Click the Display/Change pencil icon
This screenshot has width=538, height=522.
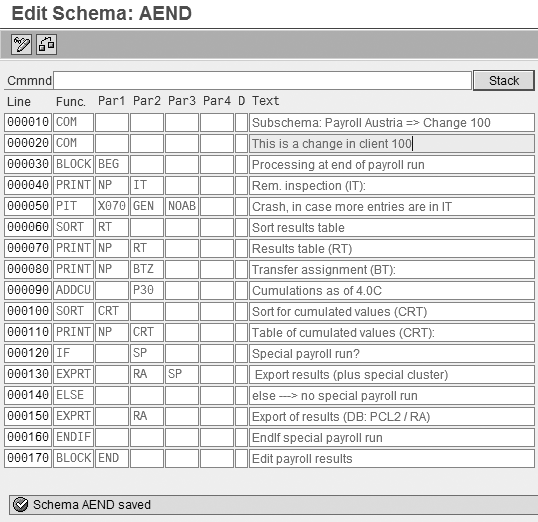[x=21, y=44]
